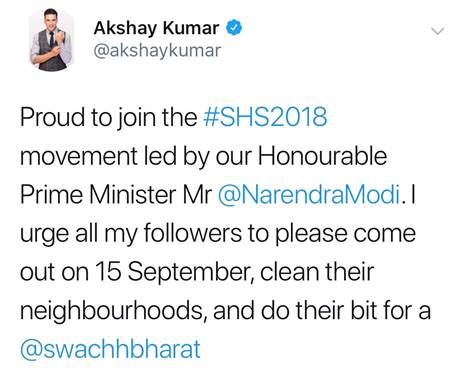Tap the word 'Honourable' in the tweet
The width and height of the screenshot is (463, 383).
point(323,156)
